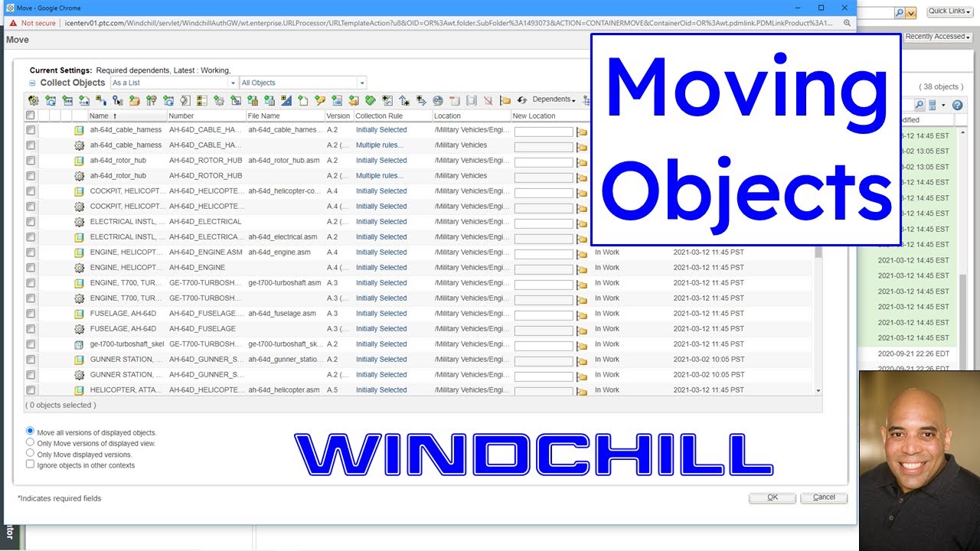Image resolution: width=980 pixels, height=551 pixels.
Task: Click the CAD document icon for ge-t700-turboshaft_skel
Action: tap(79, 344)
